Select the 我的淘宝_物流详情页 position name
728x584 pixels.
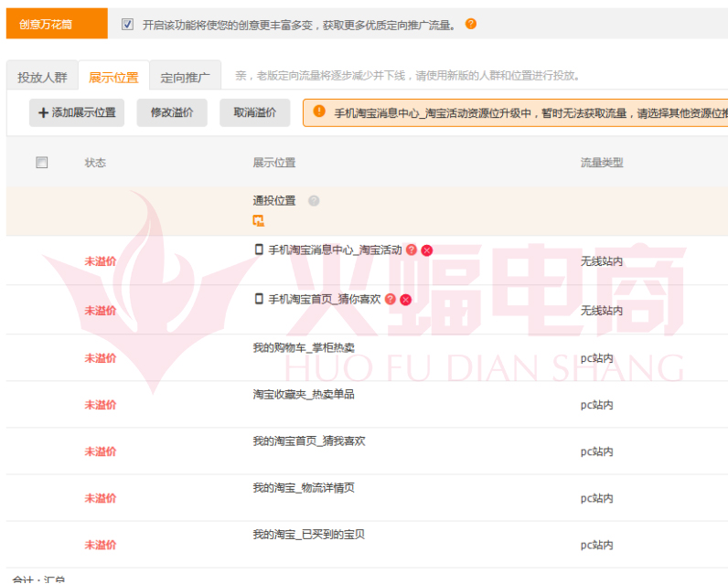(304, 488)
